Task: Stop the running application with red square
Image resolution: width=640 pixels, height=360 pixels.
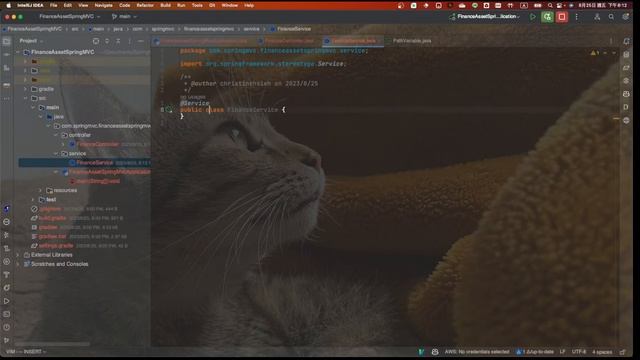Action: (562, 17)
